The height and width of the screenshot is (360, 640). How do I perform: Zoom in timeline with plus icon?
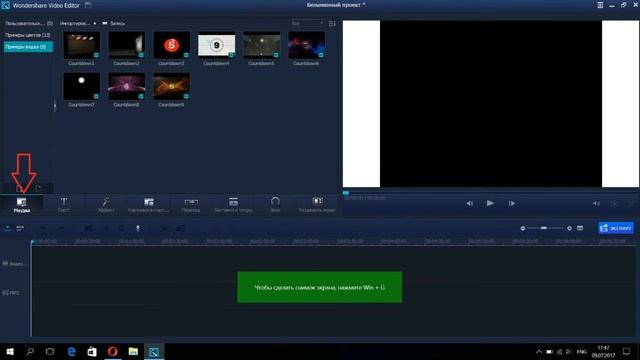569,228
